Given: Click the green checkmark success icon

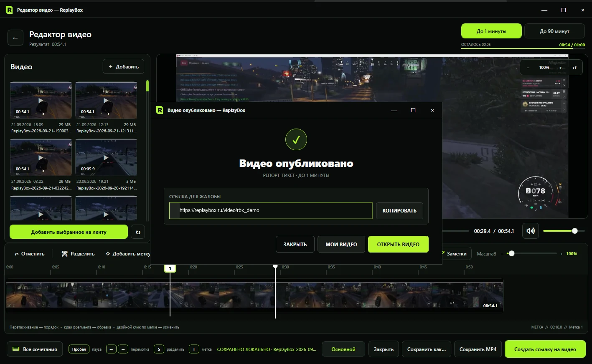Looking at the screenshot, I should pyautogui.click(x=296, y=140).
